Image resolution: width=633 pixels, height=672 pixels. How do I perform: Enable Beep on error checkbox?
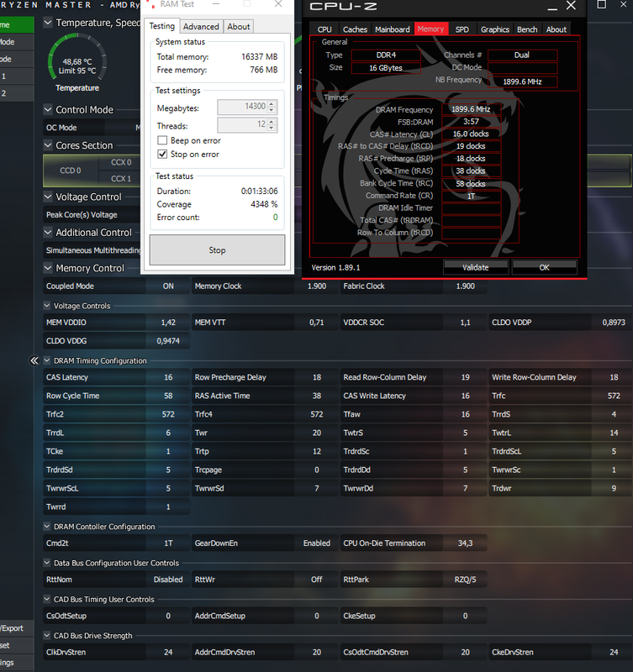click(x=162, y=140)
